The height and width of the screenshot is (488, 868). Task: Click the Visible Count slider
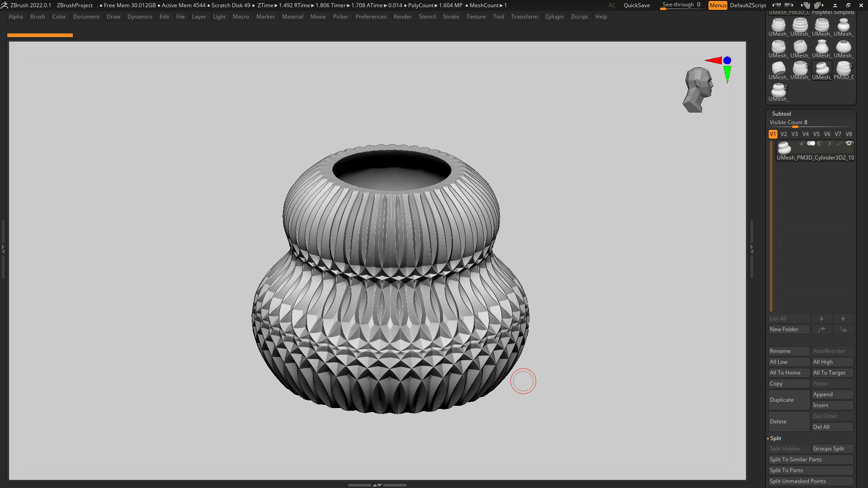811,123
